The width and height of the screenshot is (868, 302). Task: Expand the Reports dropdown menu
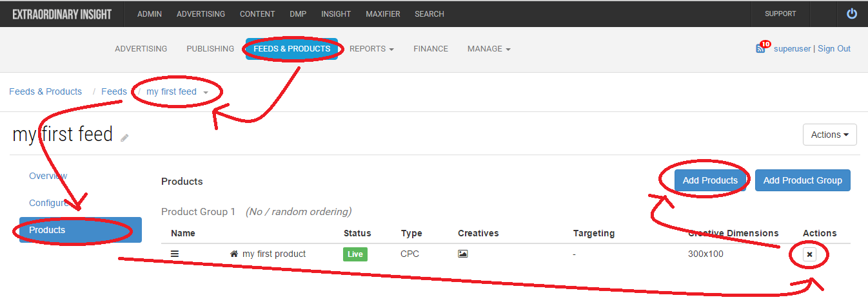pos(371,48)
